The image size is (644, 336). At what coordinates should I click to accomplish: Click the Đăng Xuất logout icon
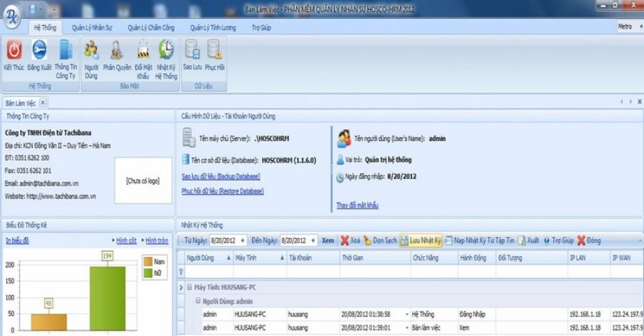(x=39, y=49)
